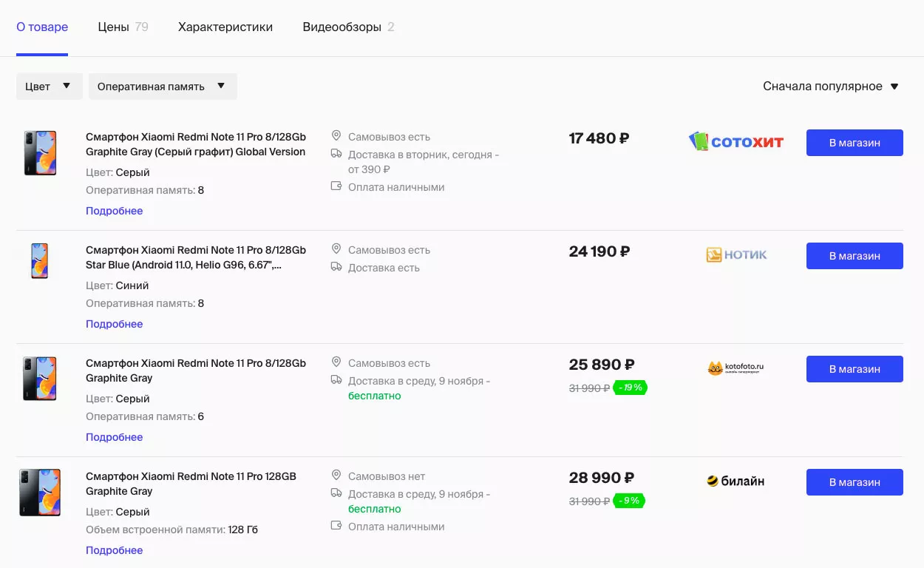Click the delivery truck icon in the Нотик row
The height and width of the screenshot is (568, 924).
coord(336,267)
